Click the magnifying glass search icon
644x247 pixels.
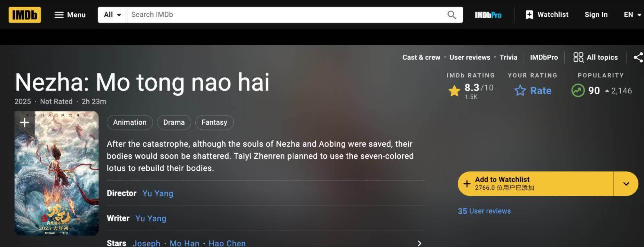click(451, 15)
